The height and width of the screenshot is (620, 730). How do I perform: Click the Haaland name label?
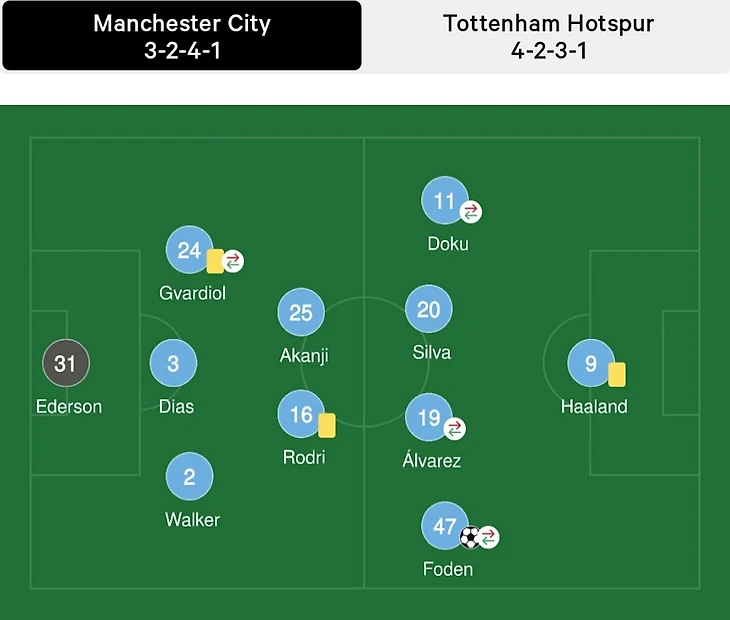click(594, 407)
